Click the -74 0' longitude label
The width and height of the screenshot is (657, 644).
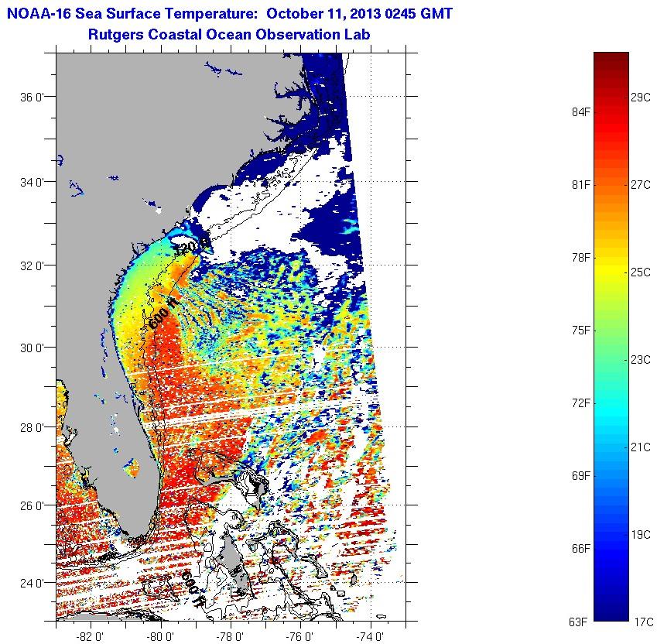point(370,637)
